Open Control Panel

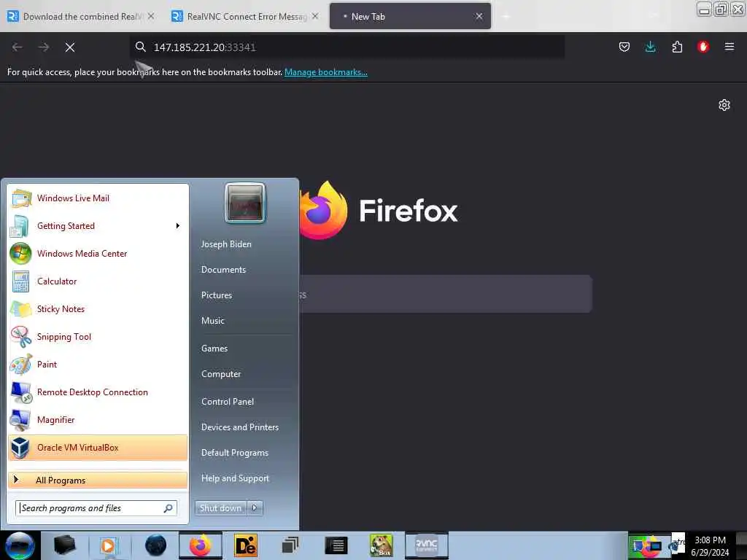(x=228, y=402)
